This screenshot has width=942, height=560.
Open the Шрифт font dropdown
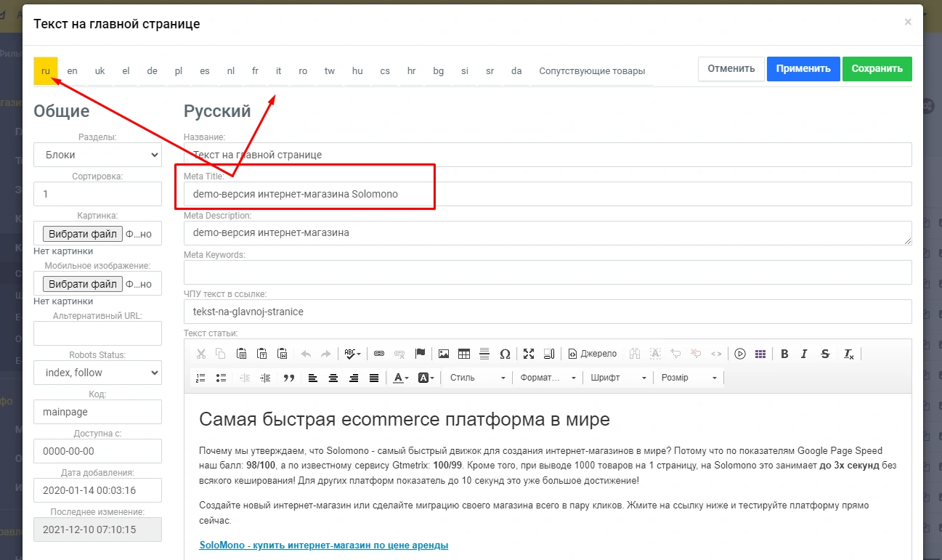coord(618,378)
